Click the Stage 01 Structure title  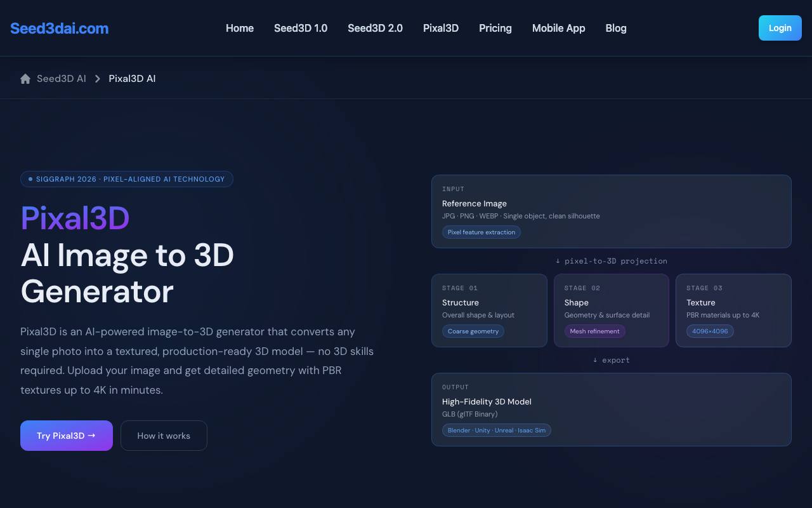461,303
